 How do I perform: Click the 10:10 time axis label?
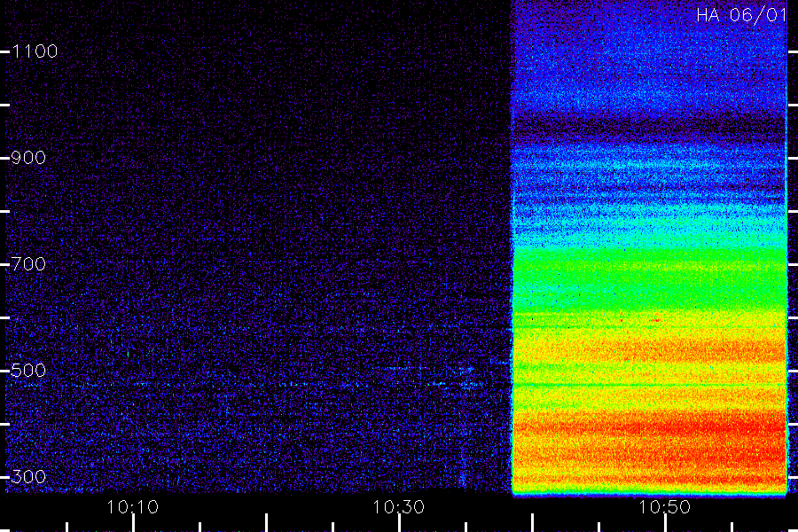(133, 507)
